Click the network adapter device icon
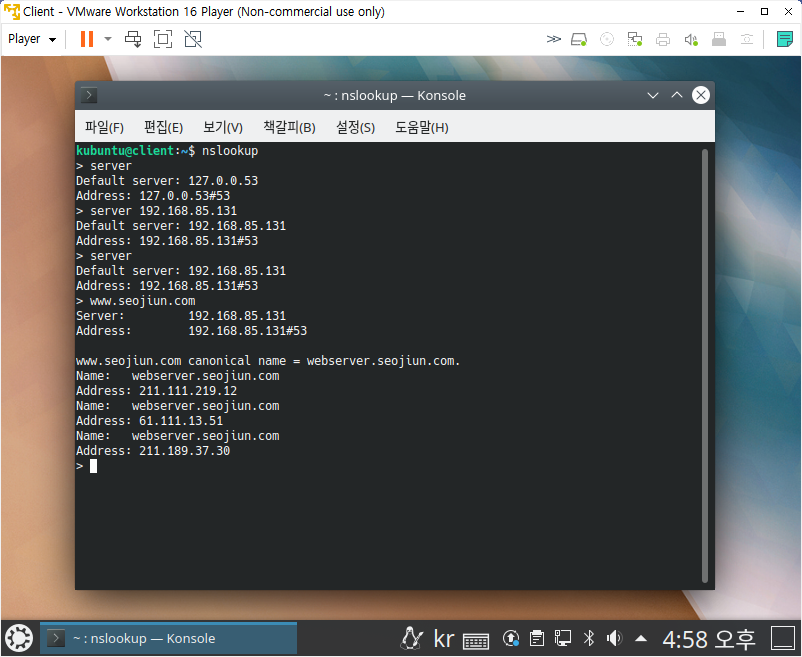802x657 pixels. [x=635, y=39]
